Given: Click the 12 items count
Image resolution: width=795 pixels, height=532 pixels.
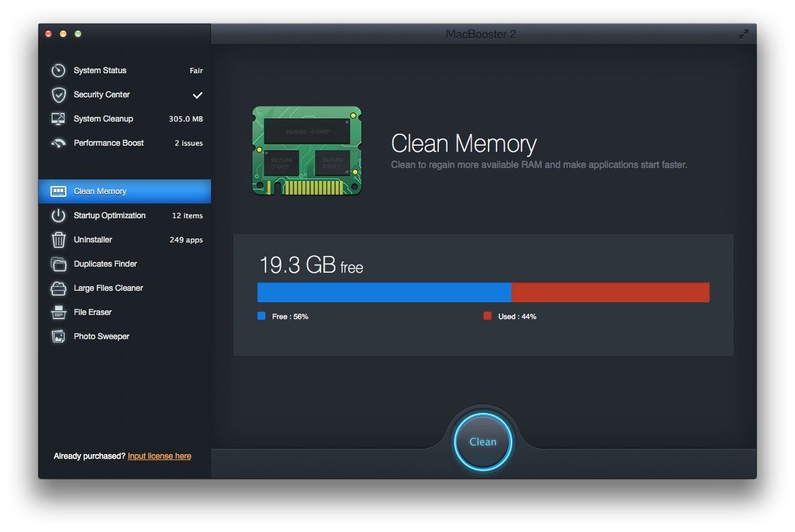Looking at the screenshot, I should [x=187, y=216].
